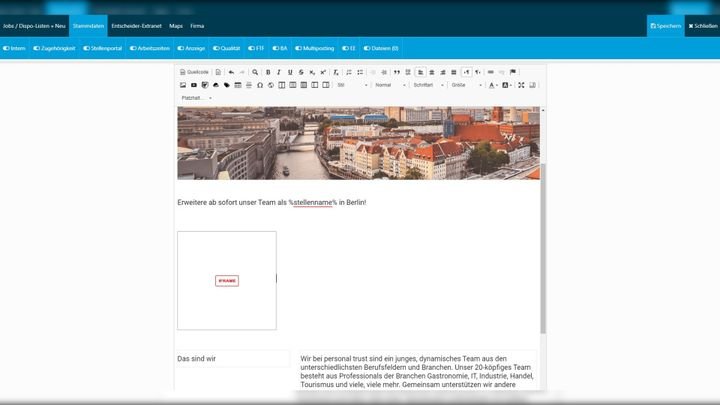Open the Firma menu
Screen dimensions: 720x405
pos(197,26)
